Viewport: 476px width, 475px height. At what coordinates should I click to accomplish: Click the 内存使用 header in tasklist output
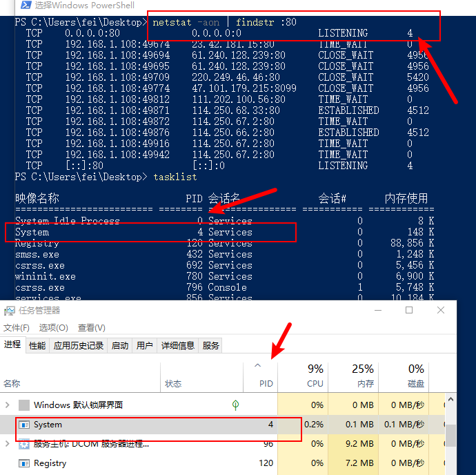coord(406,198)
